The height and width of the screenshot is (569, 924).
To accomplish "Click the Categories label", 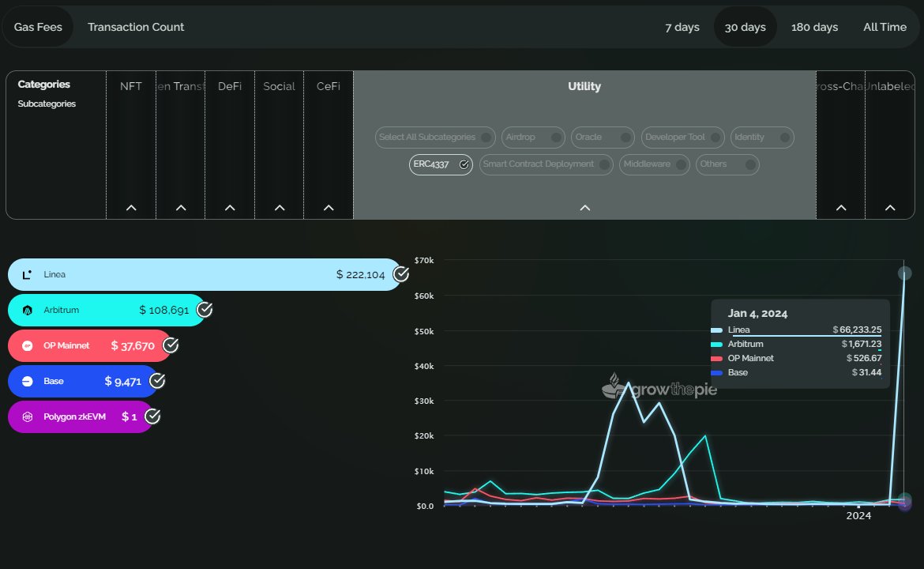I will tap(43, 85).
